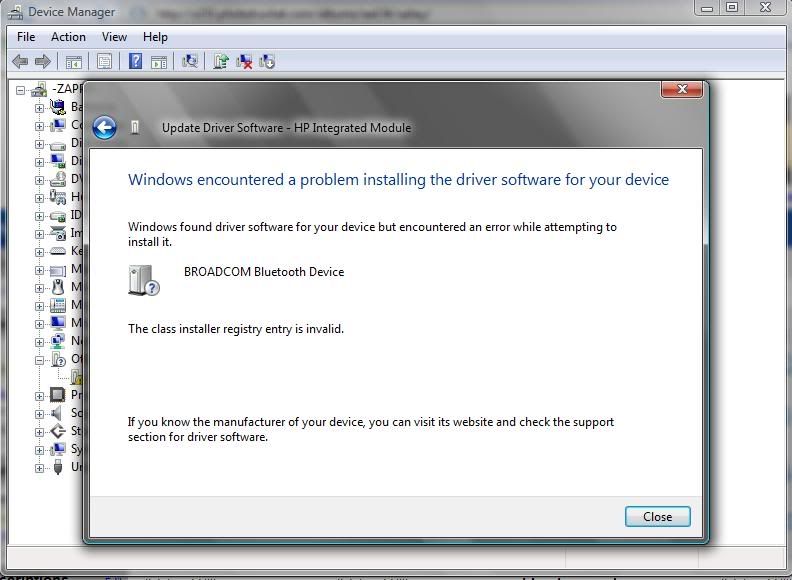Viewport: 792px width, 580px height.
Task: Expand the DVD drives tree node
Action: coord(39,180)
